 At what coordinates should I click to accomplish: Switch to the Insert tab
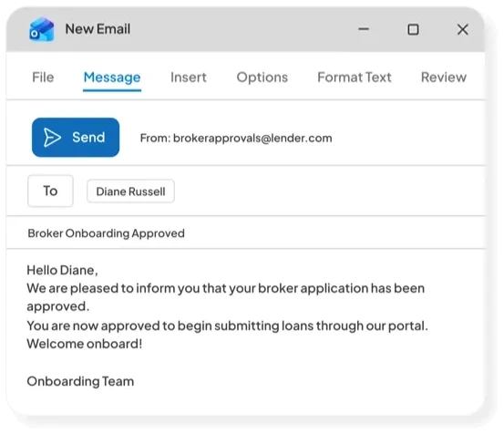point(189,77)
